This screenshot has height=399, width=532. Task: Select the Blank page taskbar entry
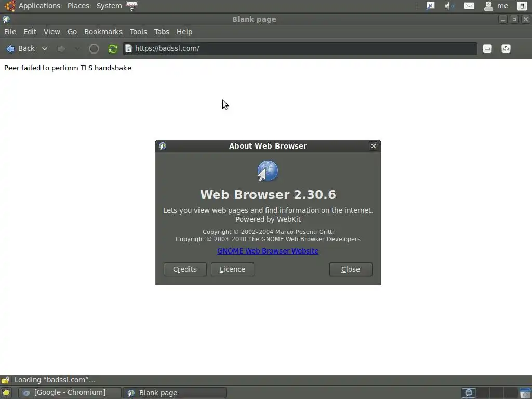[175, 393]
